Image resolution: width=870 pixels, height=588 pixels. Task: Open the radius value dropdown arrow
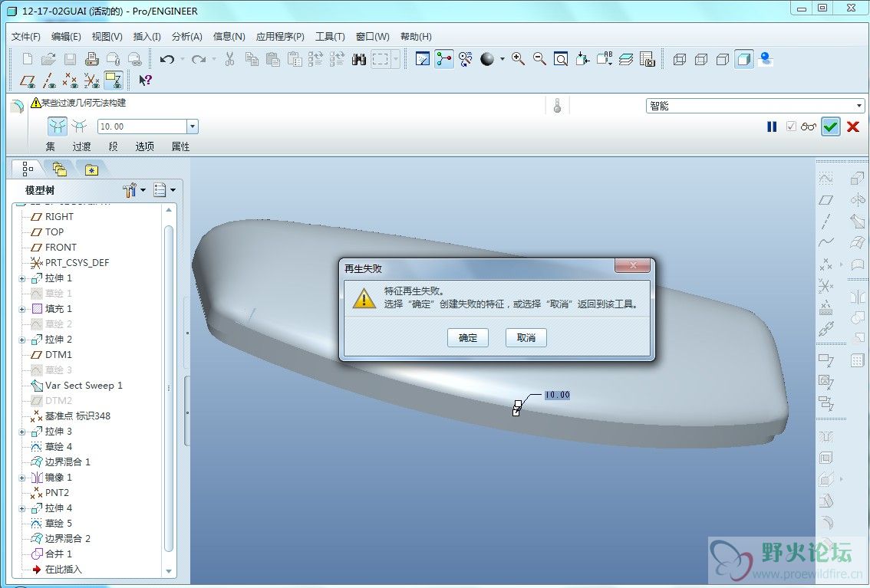pos(192,126)
